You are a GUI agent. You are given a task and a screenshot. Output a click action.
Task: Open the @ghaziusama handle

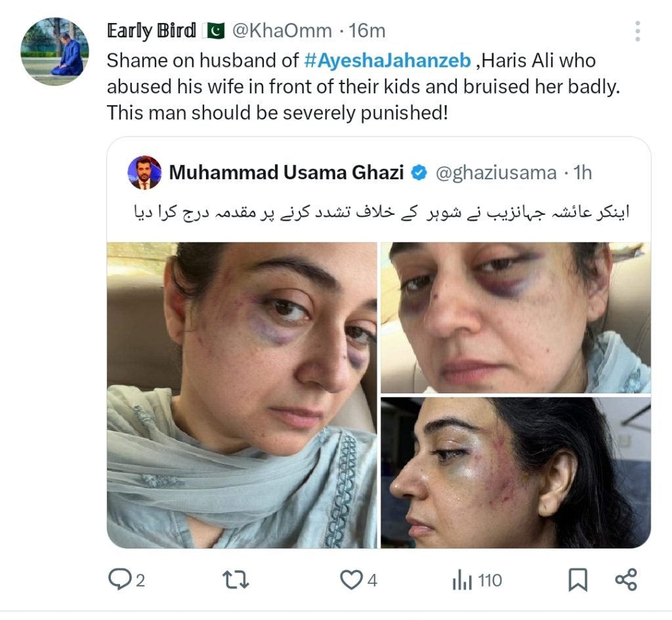click(x=496, y=173)
